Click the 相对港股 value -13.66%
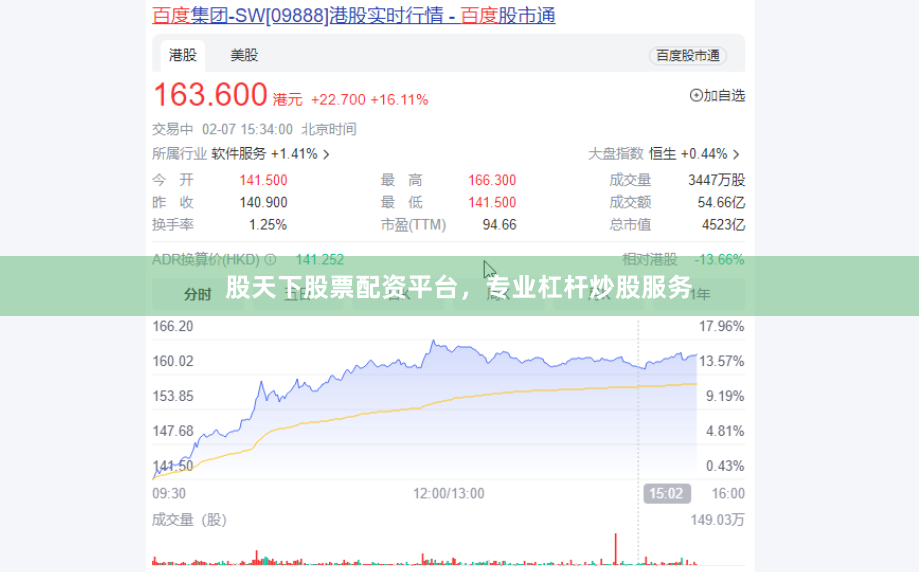The image size is (919, 572). [x=719, y=259]
